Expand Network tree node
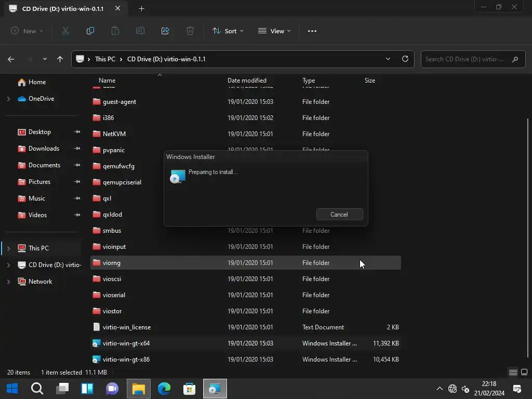The width and height of the screenshot is (532, 399). tap(8, 282)
